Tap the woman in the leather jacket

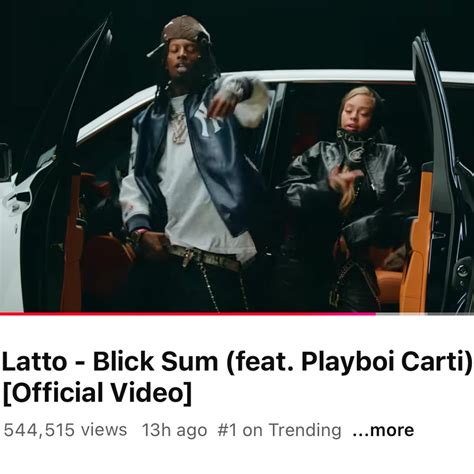point(347,197)
